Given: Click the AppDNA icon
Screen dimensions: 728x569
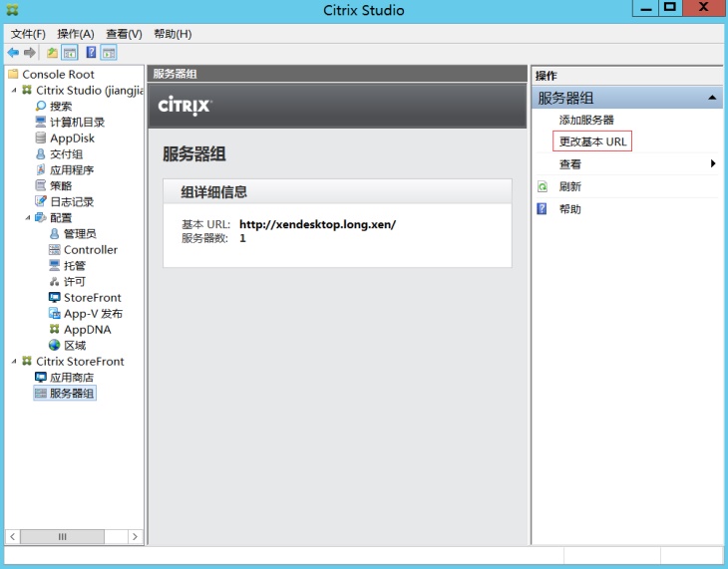Looking at the screenshot, I should [54, 329].
